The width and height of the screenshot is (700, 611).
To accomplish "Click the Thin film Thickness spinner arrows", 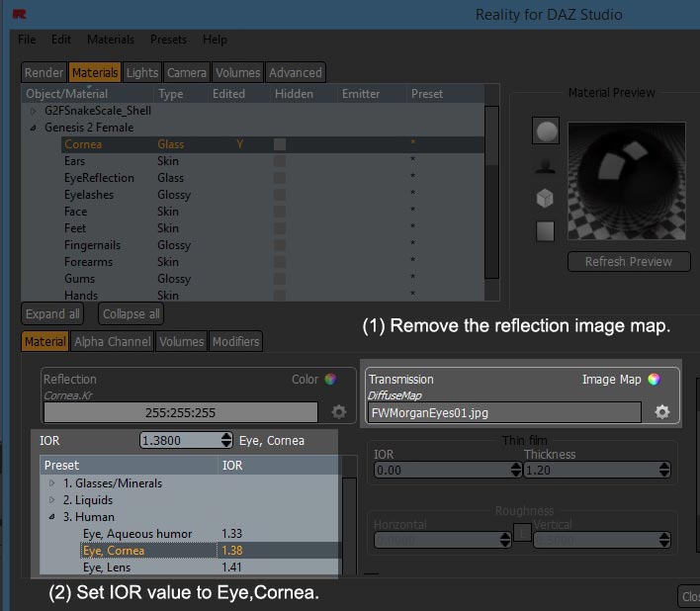I will tap(664, 470).
